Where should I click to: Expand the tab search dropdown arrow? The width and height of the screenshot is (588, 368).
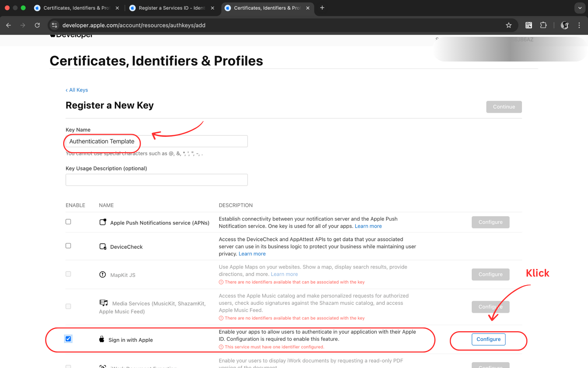(580, 8)
